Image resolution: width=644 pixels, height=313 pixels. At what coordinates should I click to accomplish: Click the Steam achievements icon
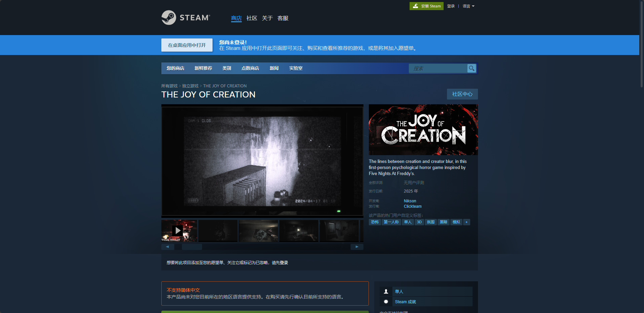coord(386,302)
